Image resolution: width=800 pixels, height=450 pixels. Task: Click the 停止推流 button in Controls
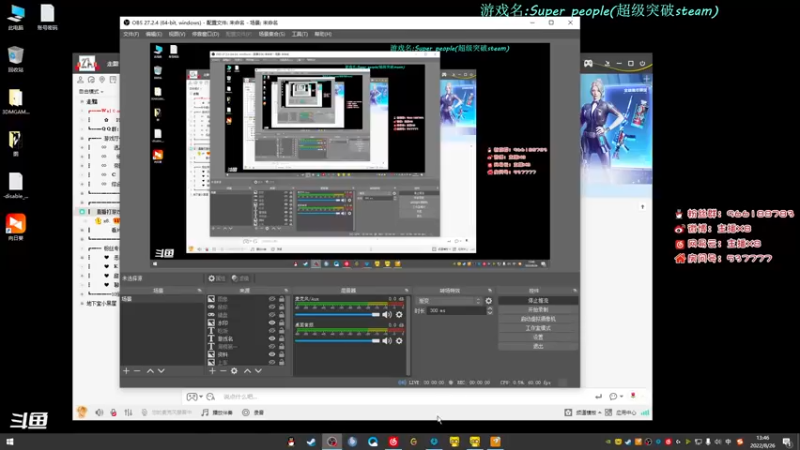click(x=538, y=301)
